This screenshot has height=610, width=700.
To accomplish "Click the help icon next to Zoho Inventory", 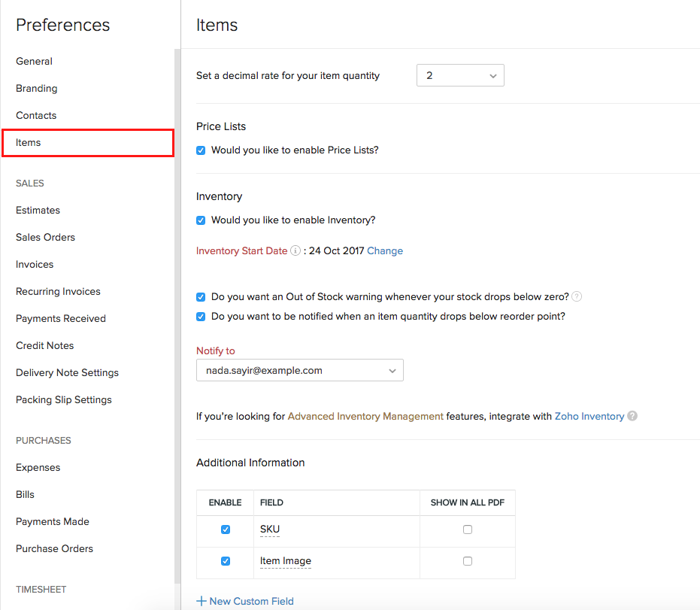I will click(x=632, y=416).
